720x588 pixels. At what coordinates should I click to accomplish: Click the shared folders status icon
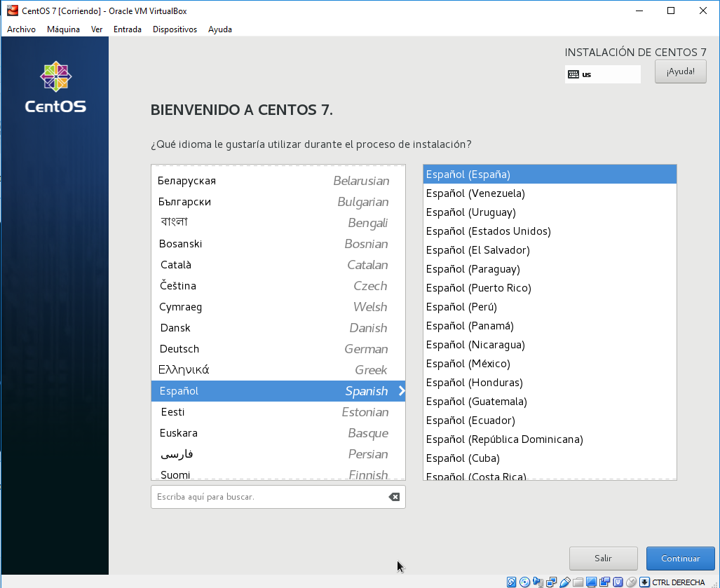(x=578, y=582)
